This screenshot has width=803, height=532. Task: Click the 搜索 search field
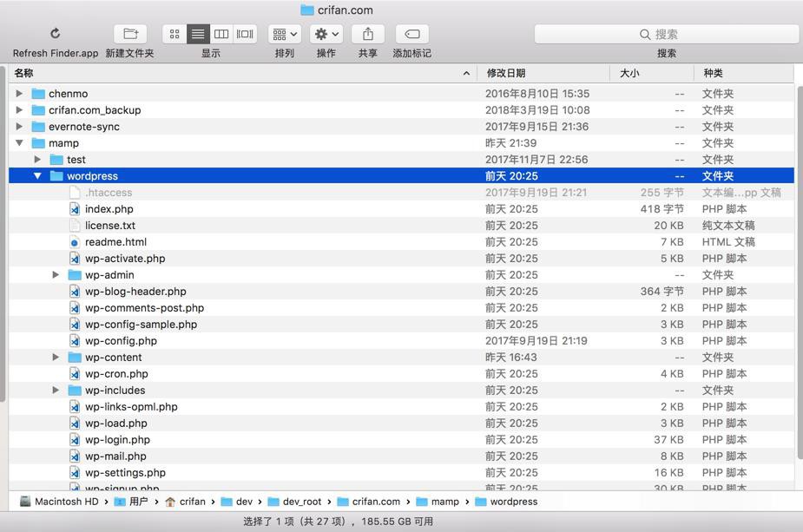(x=666, y=35)
